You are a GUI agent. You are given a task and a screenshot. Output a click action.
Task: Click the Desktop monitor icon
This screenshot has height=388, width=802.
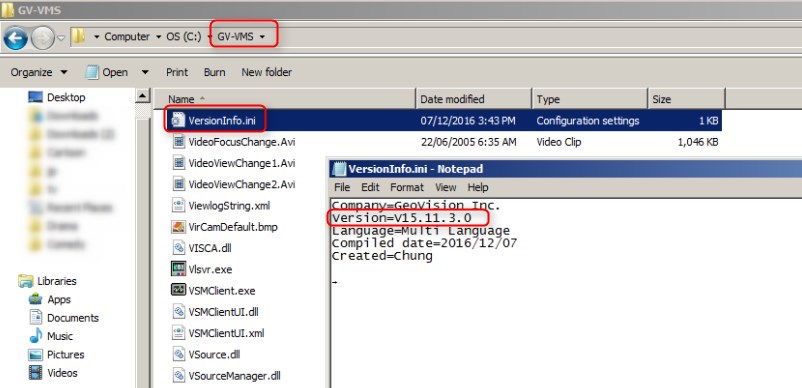click(x=35, y=97)
